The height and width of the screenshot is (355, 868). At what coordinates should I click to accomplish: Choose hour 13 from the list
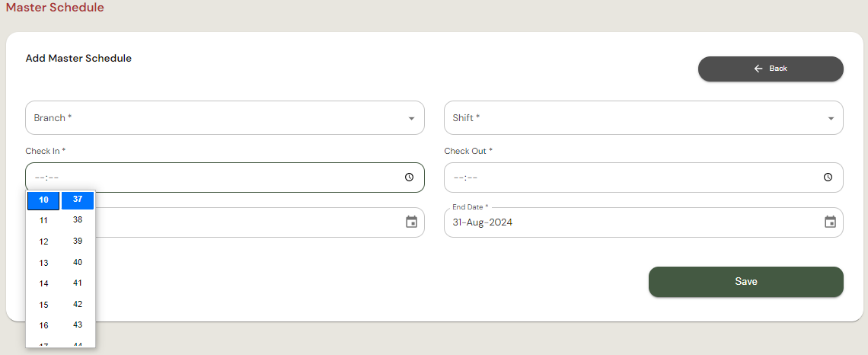click(x=43, y=263)
